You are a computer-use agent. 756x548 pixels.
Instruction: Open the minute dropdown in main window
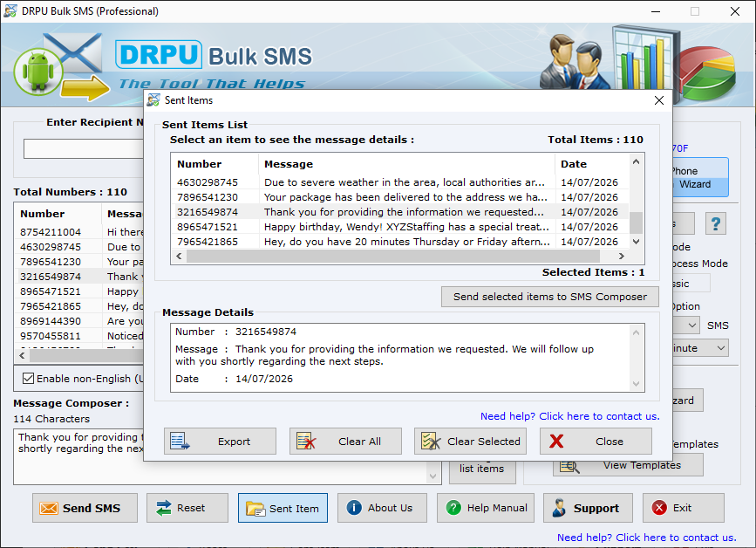(x=700, y=348)
